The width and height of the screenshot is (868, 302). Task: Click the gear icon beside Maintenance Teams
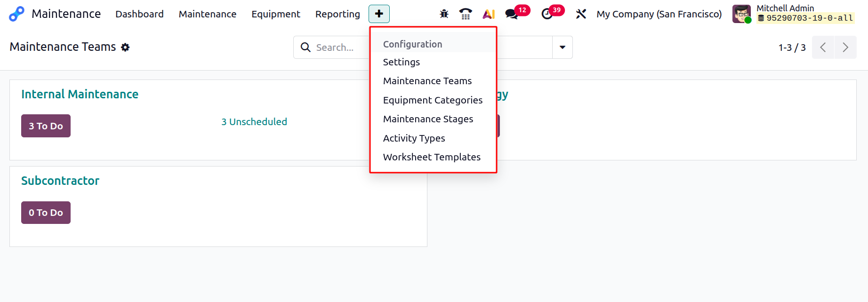pos(125,47)
